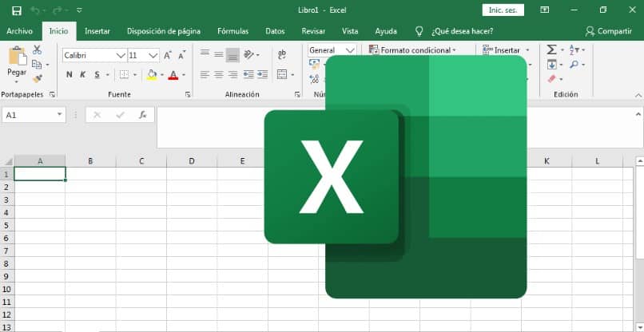This screenshot has width=644, height=332.
Task: Apply the red font color swatch
Action: [x=173, y=75]
